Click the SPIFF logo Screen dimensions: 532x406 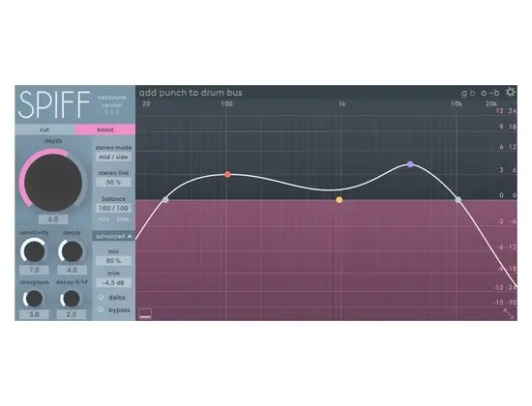tap(54, 104)
